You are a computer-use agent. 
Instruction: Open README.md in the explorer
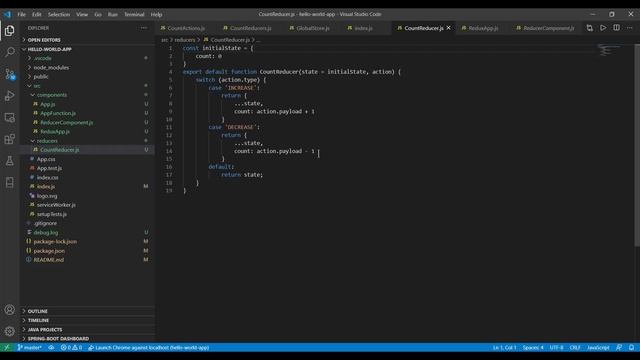(49, 260)
